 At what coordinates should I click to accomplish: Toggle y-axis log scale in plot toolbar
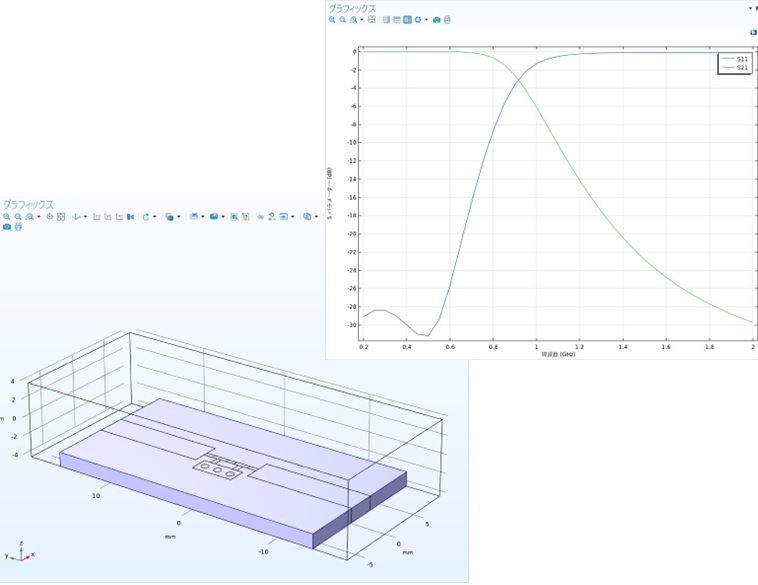click(396, 19)
